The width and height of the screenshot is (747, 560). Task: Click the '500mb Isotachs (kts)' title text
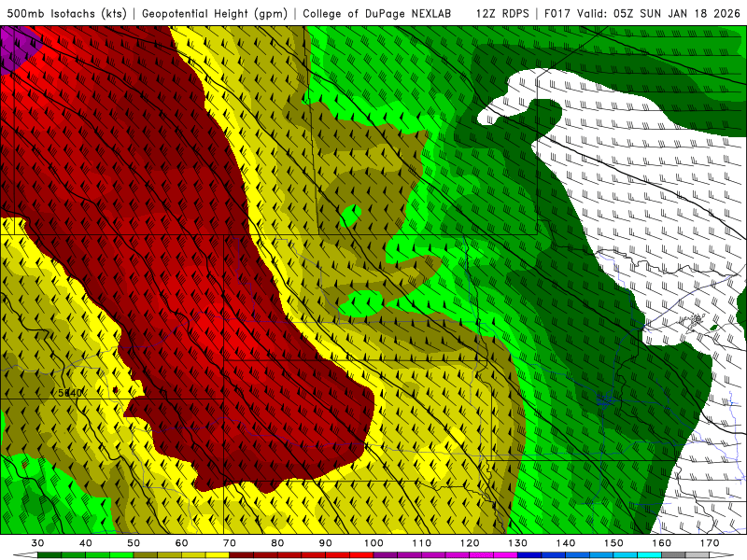pyautogui.click(x=66, y=13)
